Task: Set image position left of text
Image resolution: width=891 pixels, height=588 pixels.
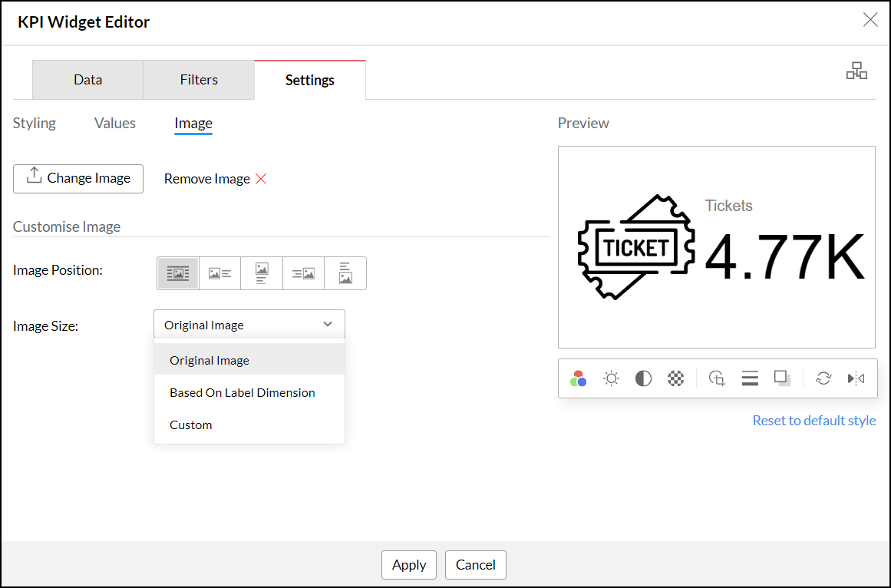Action: tap(220, 273)
